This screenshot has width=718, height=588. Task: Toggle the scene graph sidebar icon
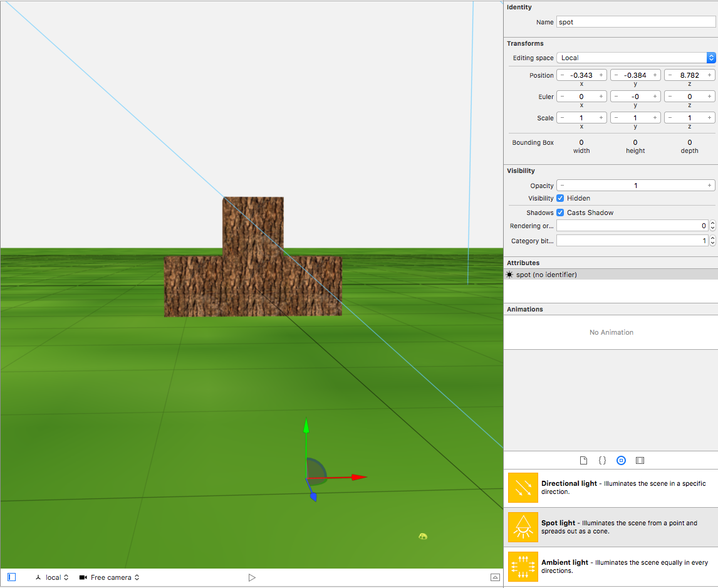[x=11, y=577]
